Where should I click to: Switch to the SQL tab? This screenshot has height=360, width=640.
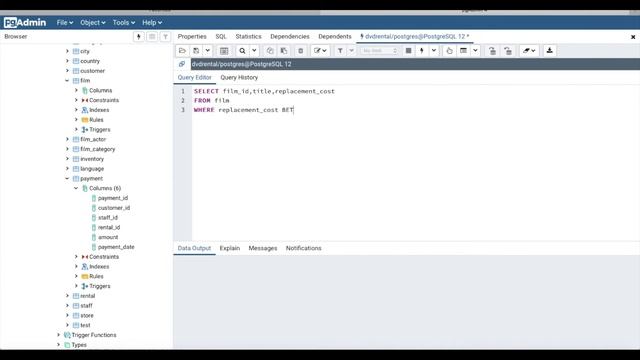(221, 36)
